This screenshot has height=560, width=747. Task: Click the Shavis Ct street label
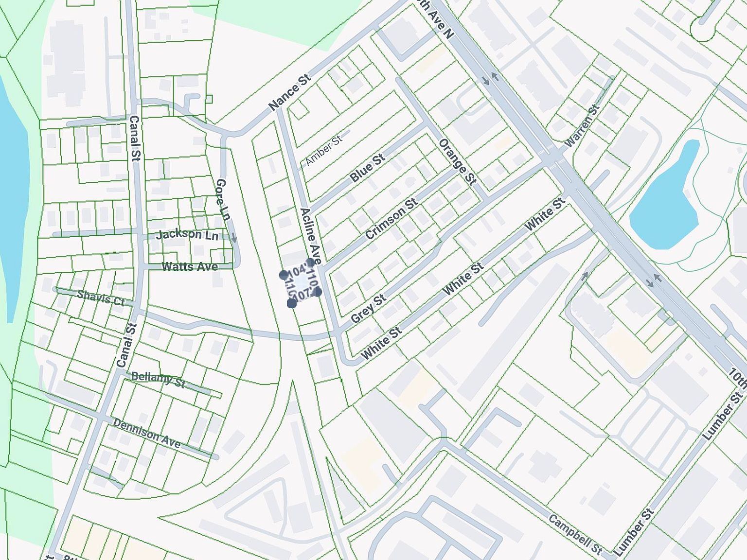[x=101, y=297]
